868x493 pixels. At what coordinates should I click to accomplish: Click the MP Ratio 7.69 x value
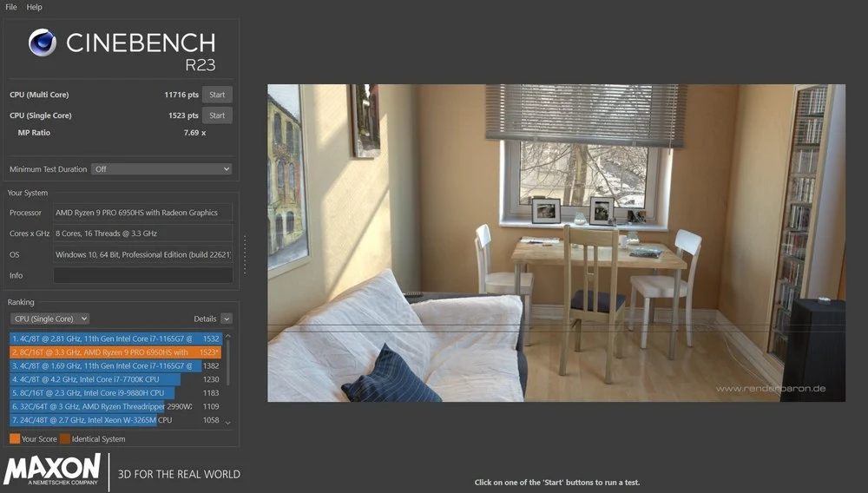coord(194,133)
